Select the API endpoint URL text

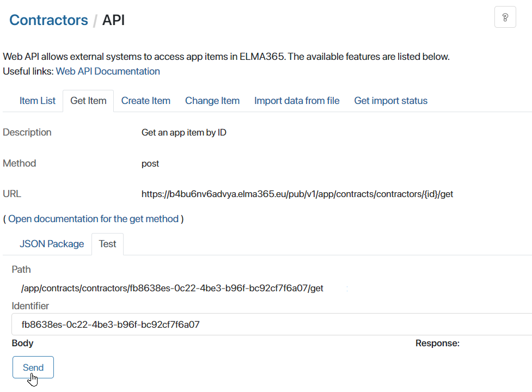pyautogui.click(x=297, y=194)
